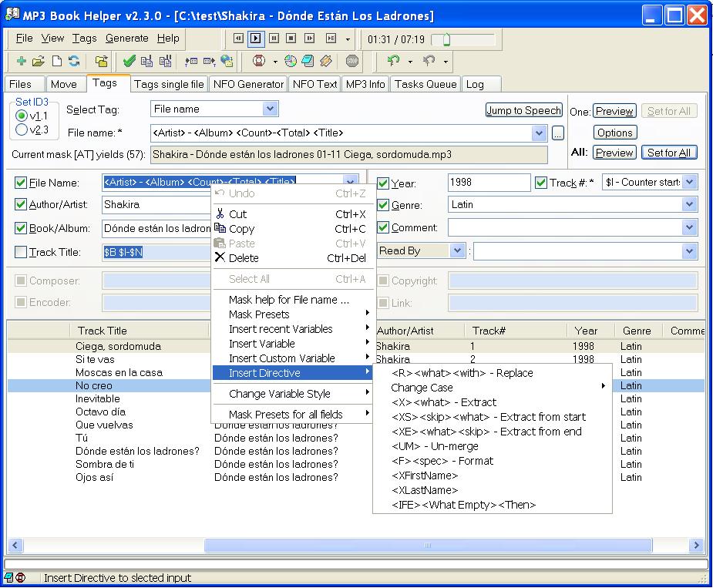Toggle the Track # checkbox
This screenshot has width=713, height=588.
tap(540, 183)
